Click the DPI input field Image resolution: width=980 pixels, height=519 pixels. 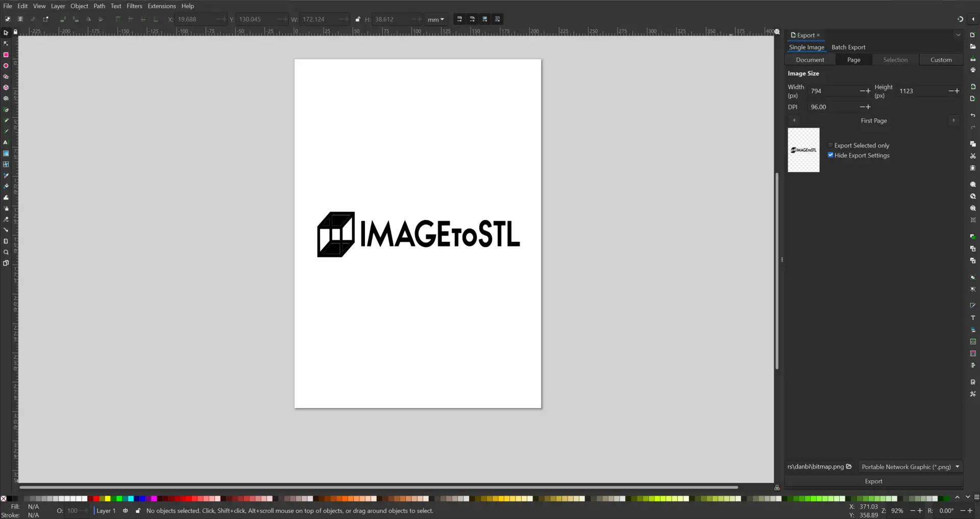click(x=833, y=107)
